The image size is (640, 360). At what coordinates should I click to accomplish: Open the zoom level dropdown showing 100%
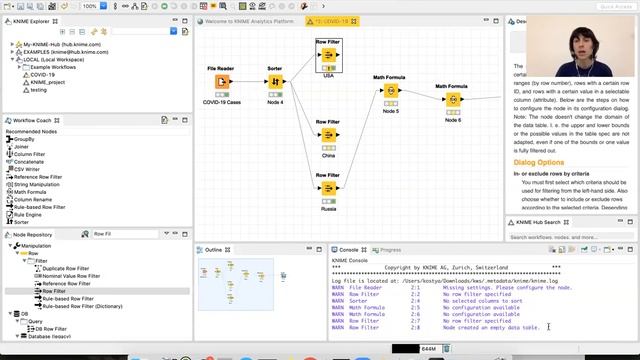point(104,6)
